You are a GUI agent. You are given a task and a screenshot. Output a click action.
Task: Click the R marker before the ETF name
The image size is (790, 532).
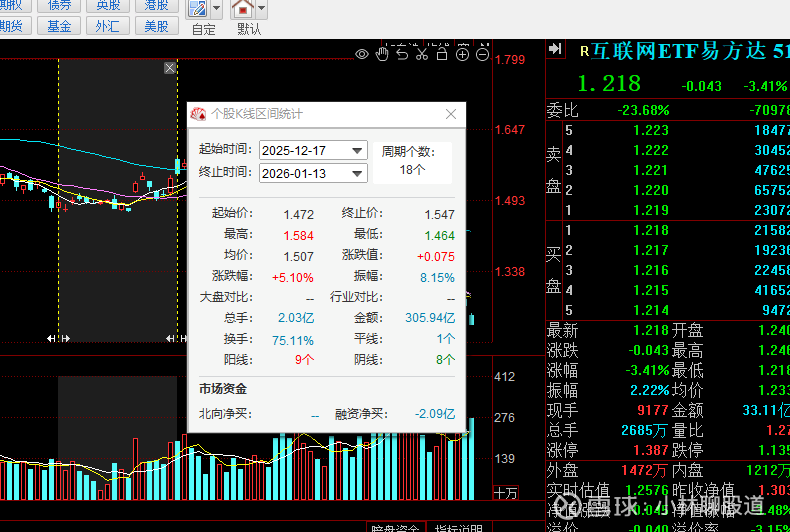pos(584,51)
